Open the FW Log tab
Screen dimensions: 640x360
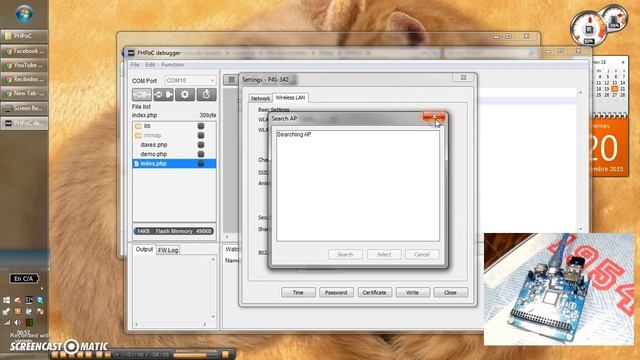coord(168,250)
